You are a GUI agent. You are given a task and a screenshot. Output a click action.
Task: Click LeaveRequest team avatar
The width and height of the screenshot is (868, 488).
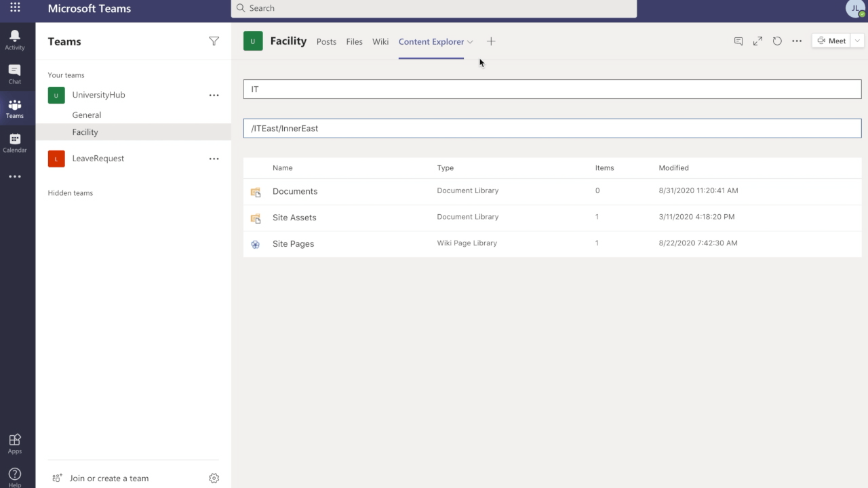point(56,159)
